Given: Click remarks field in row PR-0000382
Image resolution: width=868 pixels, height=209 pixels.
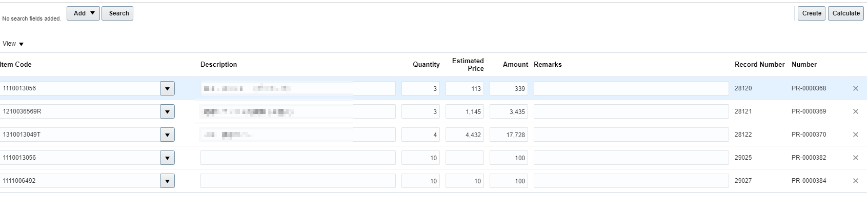Looking at the screenshot, I should click(x=631, y=158).
